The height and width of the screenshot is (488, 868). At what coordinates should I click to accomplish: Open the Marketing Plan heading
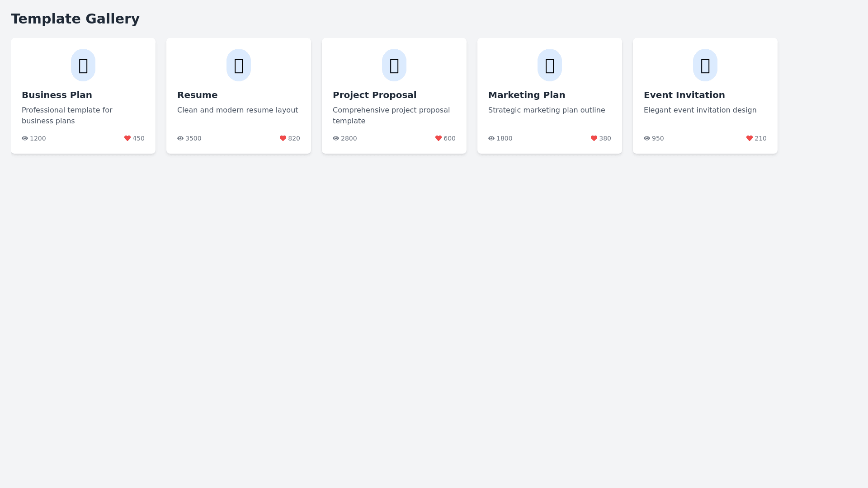527,95
